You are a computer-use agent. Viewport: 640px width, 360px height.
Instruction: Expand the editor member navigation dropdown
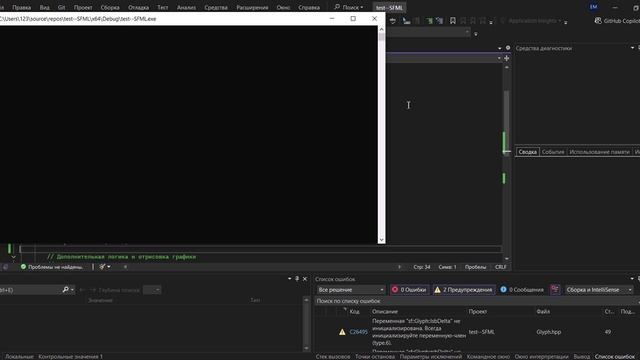(x=499, y=58)
